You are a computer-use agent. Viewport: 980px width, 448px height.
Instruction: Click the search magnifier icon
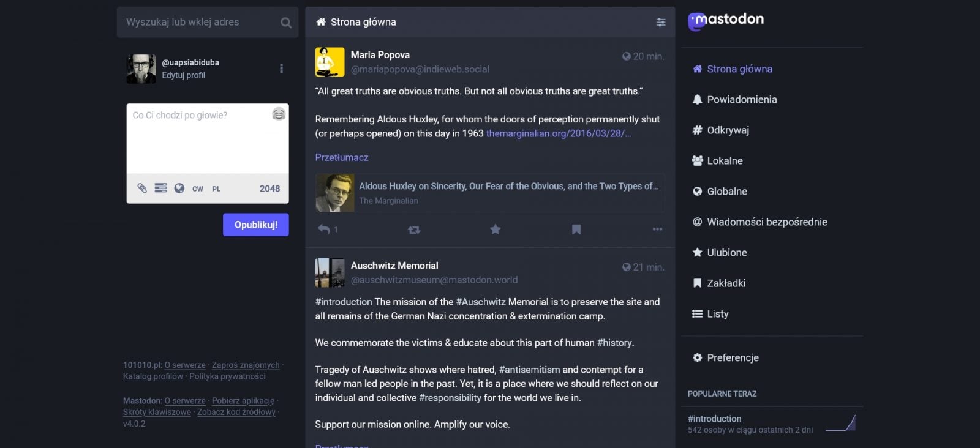coord(285,23)
